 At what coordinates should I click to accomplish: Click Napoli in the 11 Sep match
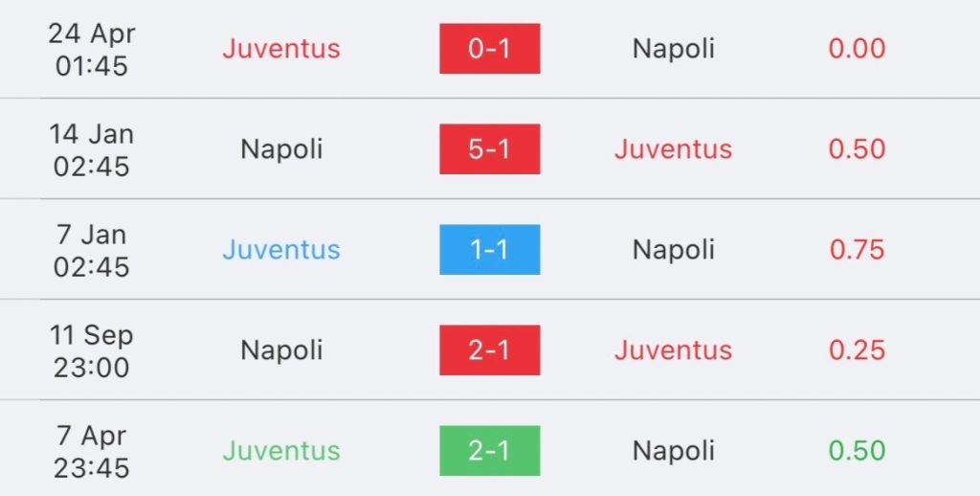281,350
